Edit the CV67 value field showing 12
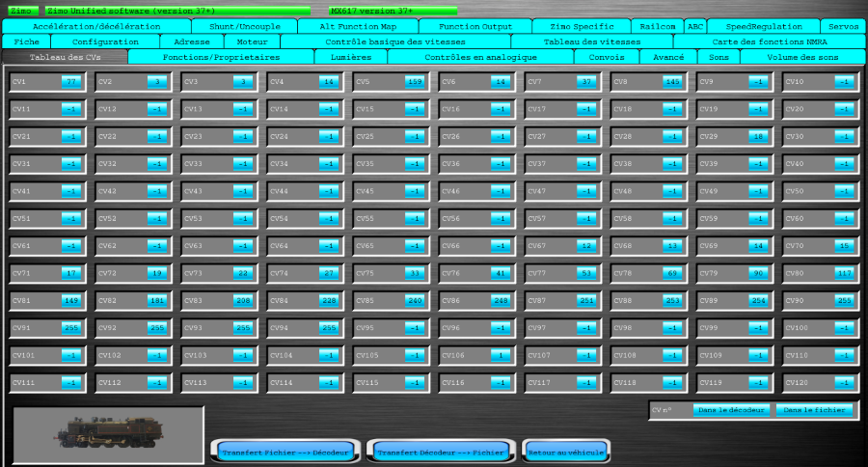 coord(586,246)
